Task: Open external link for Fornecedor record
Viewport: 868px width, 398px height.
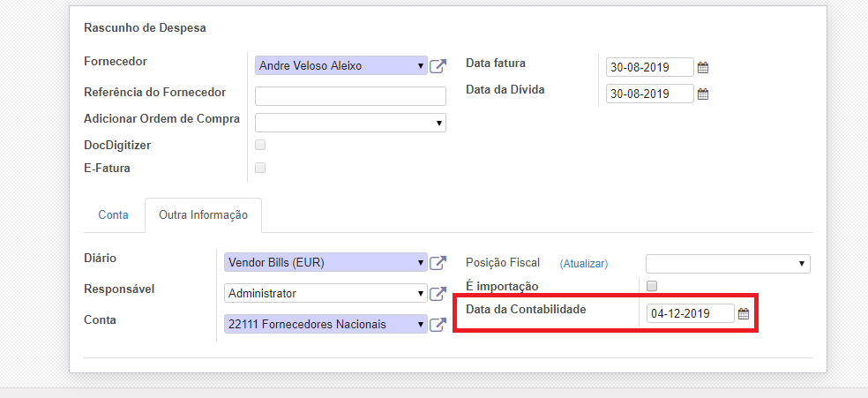Action: [438, 66]
